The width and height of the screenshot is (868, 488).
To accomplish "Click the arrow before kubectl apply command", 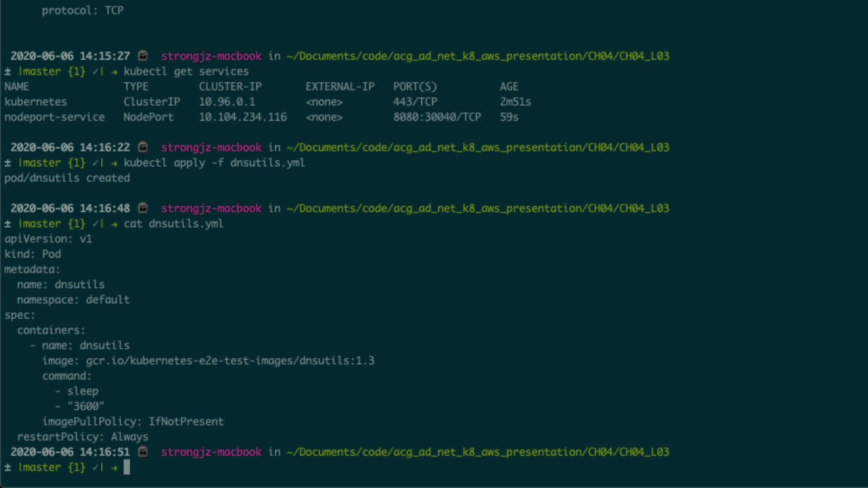I will pos(114,163).
